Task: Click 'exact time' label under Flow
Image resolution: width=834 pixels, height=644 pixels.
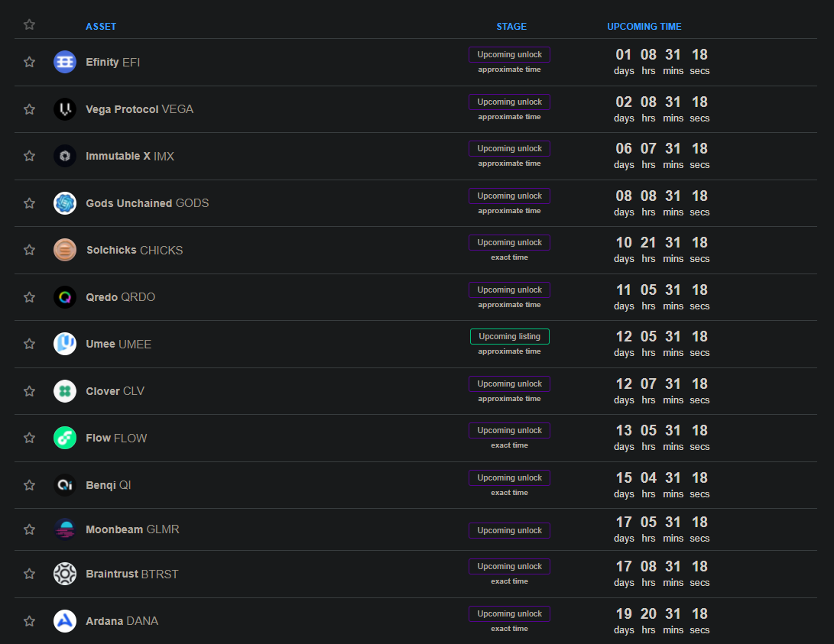Action: 510,445
